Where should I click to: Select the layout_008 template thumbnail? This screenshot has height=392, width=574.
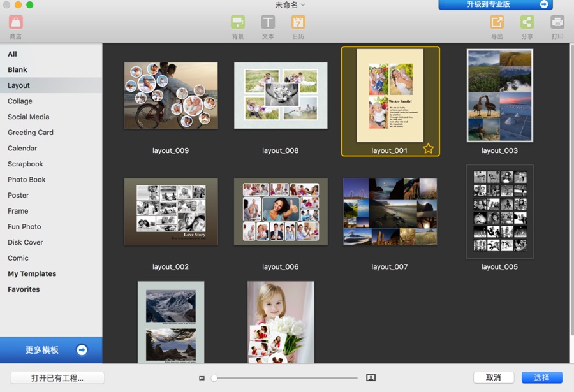281,96
